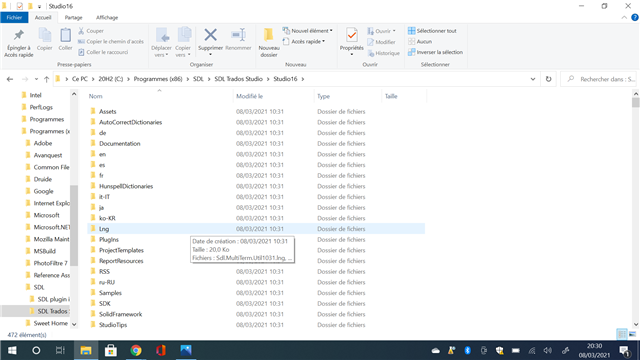Image resolution: width=640 pixels, height=360 pixels.
Task: Switch to large icons view in status bar
Action: 633,334
